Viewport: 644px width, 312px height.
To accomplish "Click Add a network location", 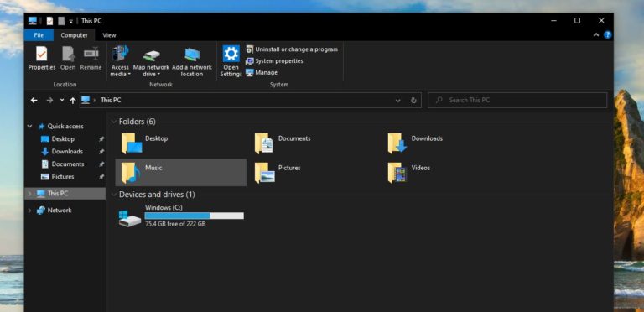I will pyautogui.click(x=192, y=61).
